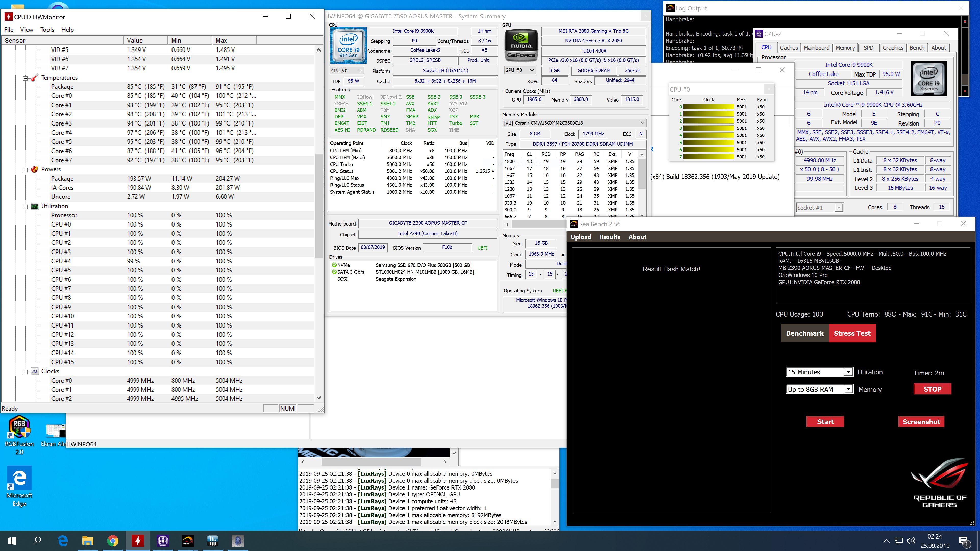Image resolution: width=980 pixels, height=551 pixels.
Task: Click the Core 0 clock bar in CPU #0 window
Action: pos(708,107)
